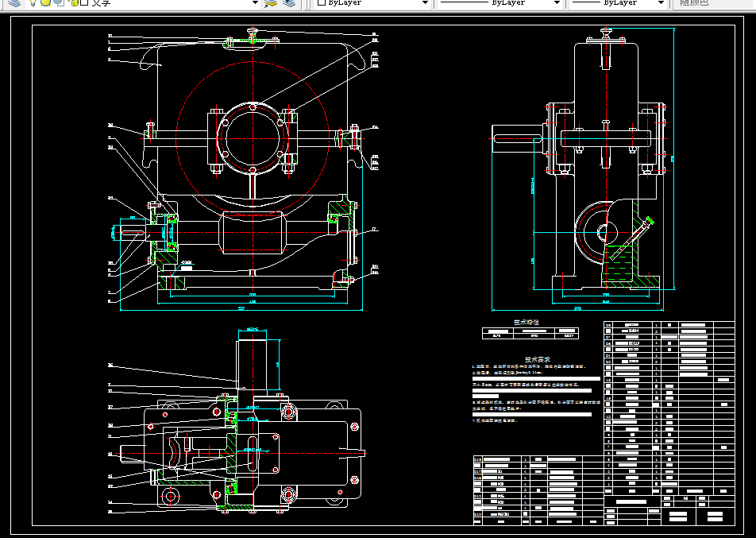
Task: Select the 技术要求 heading text
Action: [537, 359]
